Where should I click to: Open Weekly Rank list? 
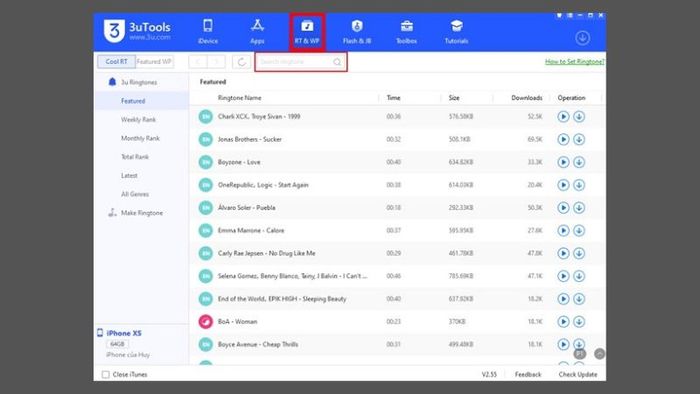point(138,120)
